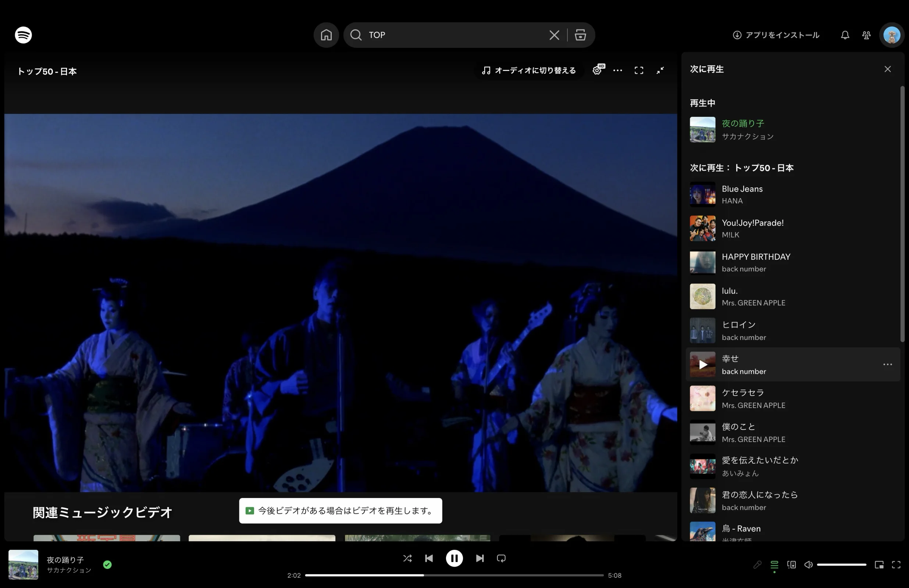The image size is (909, 588).
Task: Skip to next track
Action: [480, 558]
